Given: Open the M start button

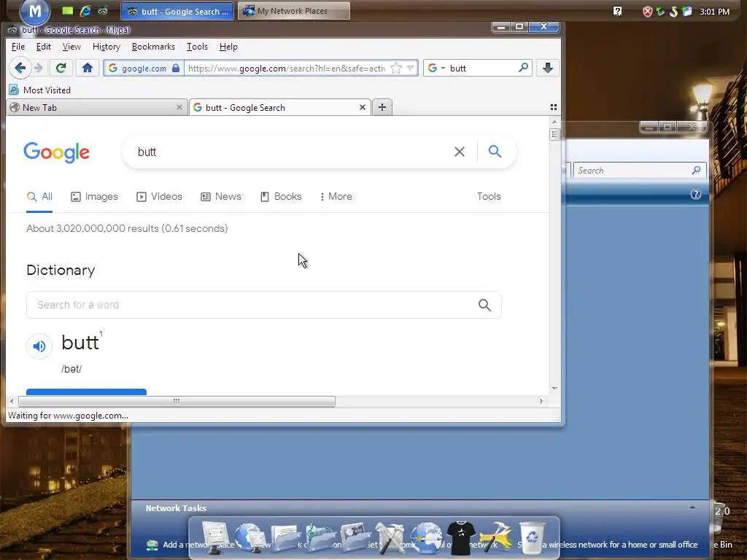Looking at the screenshot, I should click(x=35, y=12).
